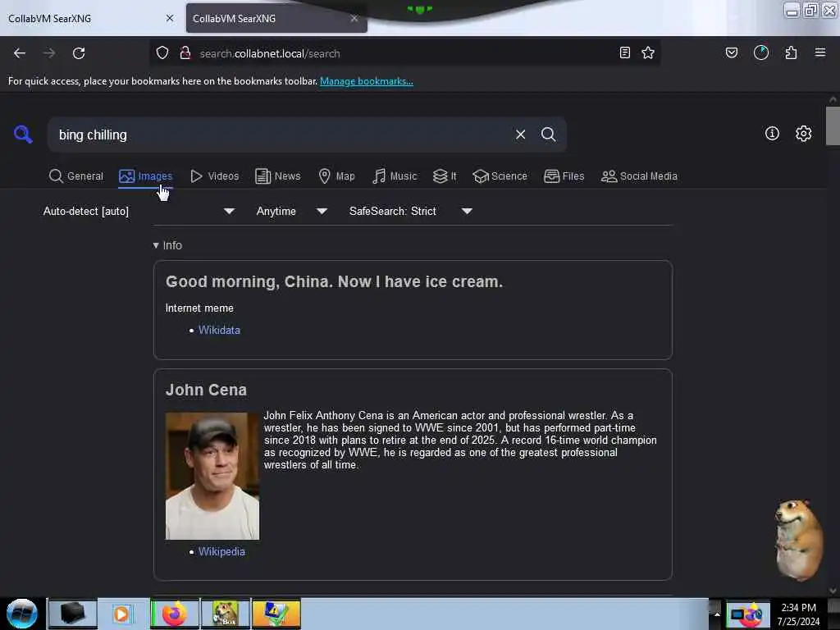Viewport: 840px width, 630px height.
Task: Open the SafeSearch: Strict dropdown
Action: [410, 211]
